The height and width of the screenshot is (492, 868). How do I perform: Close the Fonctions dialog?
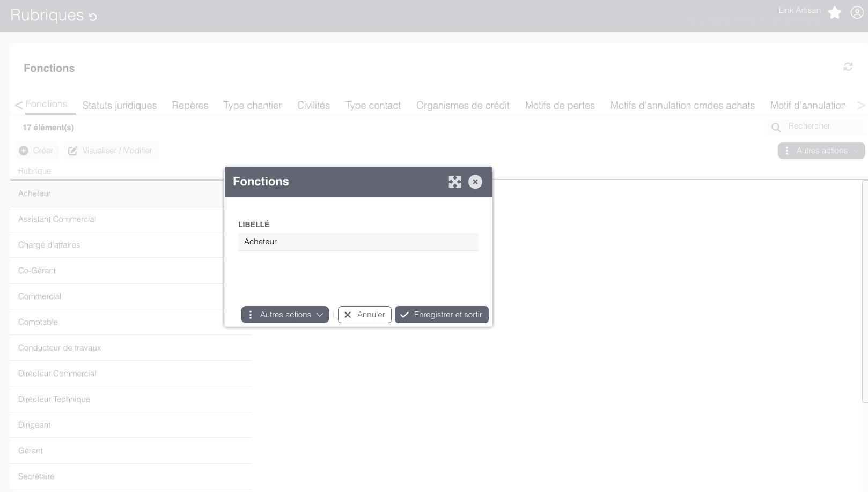(x=475, y=182)
